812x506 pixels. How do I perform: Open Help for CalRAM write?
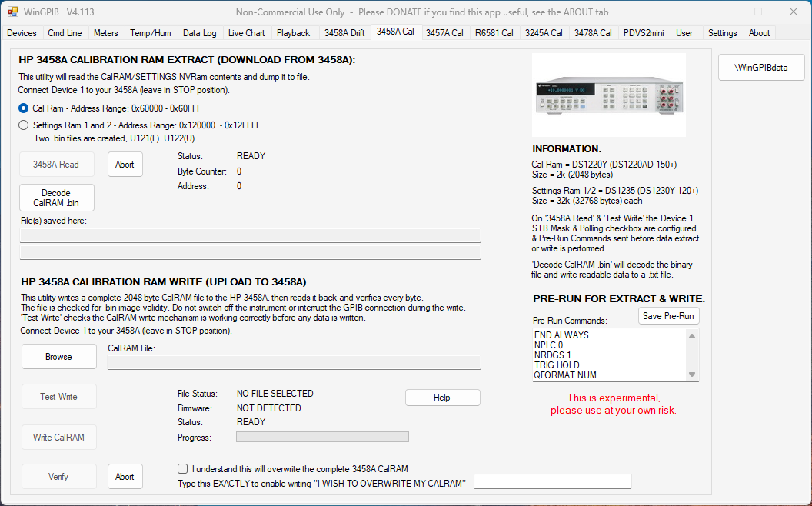click(442, 398)
